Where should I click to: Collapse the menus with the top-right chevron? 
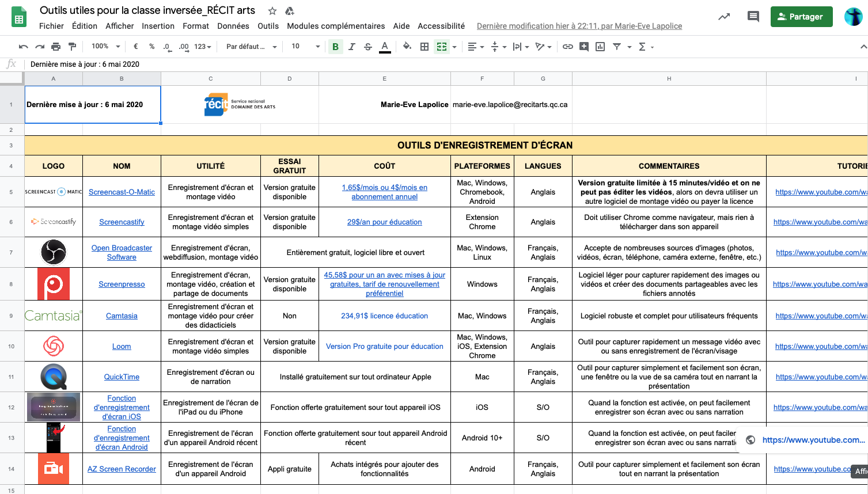point(863,47)
